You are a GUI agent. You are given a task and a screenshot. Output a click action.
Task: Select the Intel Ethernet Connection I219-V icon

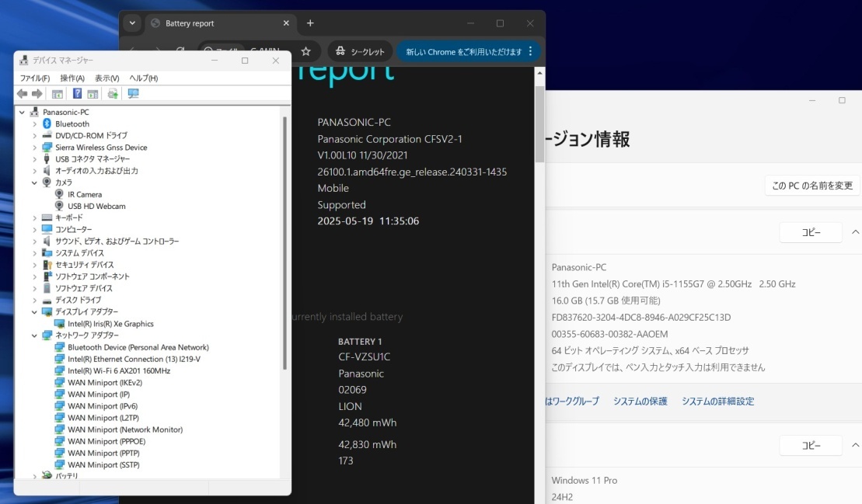[59, 359]
